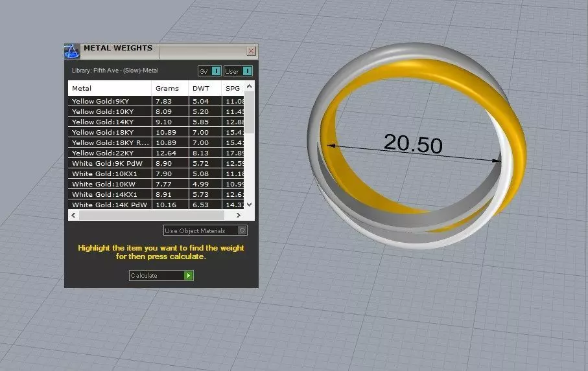Click the horizontal scrollbar thumb
This screenshot has width=588, height=371.
[152, 215]
